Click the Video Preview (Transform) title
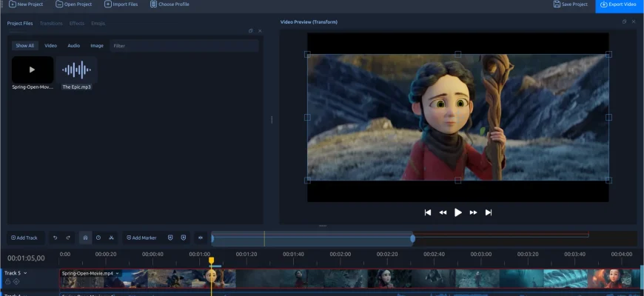 pos(309,22)
